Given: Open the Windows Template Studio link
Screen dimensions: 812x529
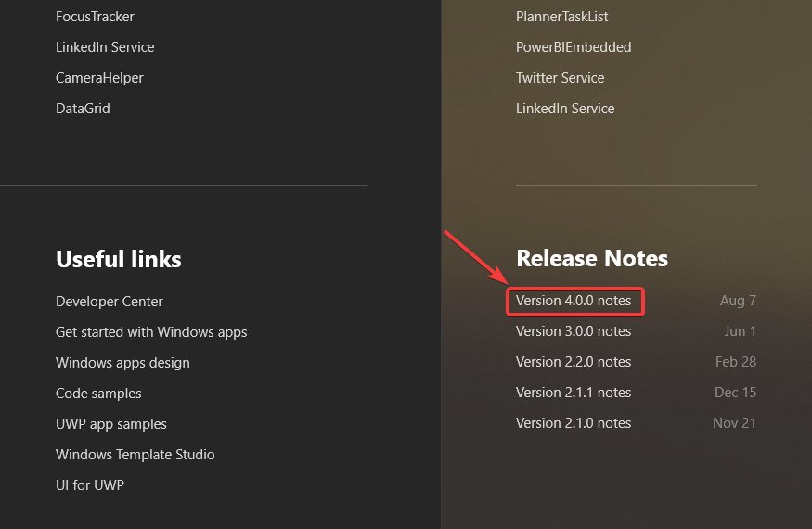Looking at the screenshot, I should point(135,455).
